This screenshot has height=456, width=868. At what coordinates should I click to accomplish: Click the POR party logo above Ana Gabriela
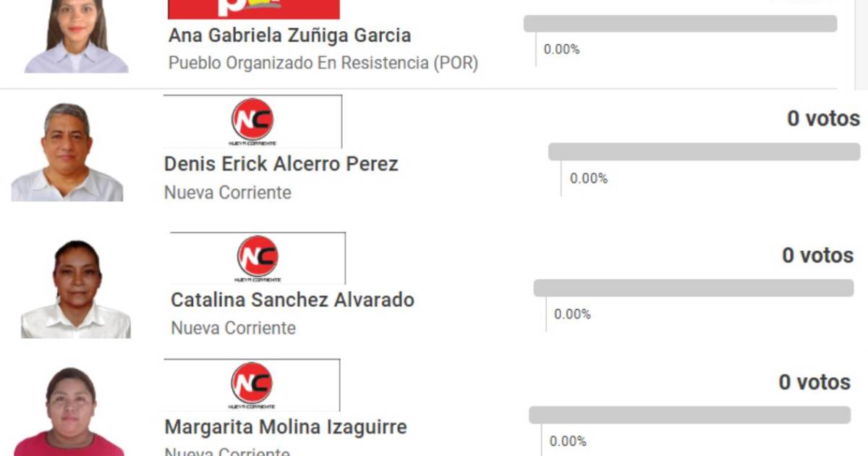(253, 9)
